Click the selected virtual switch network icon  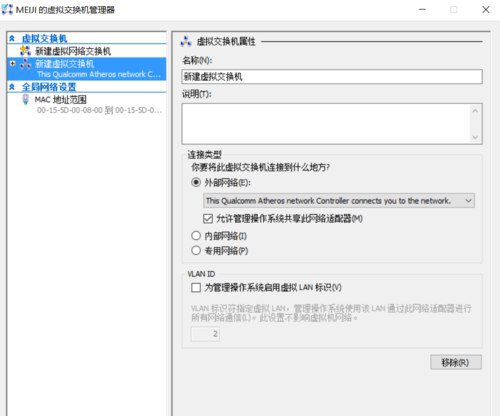pyautogui.click(x=26, y=64)
